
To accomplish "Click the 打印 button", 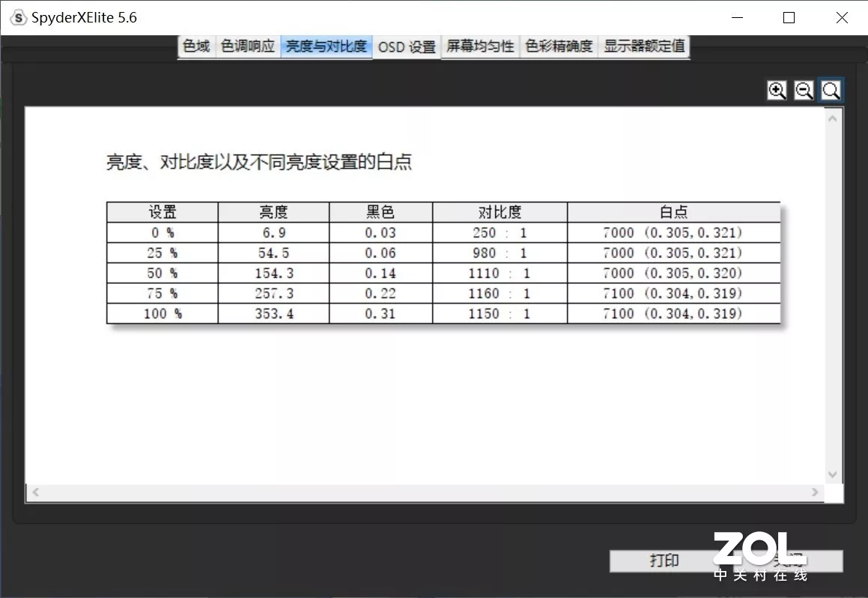I will coord(664,561).
